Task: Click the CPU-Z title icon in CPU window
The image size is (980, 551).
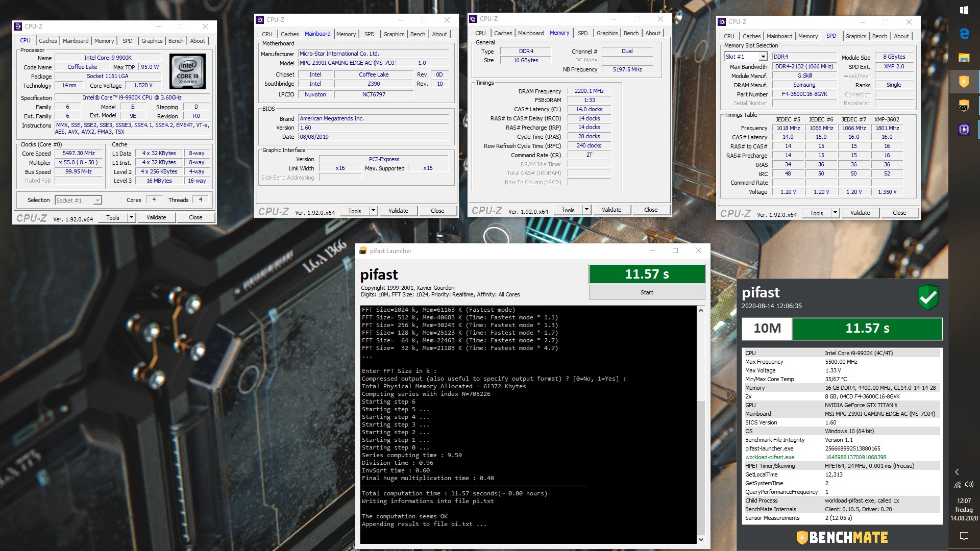Action: (x=18, y=27)
